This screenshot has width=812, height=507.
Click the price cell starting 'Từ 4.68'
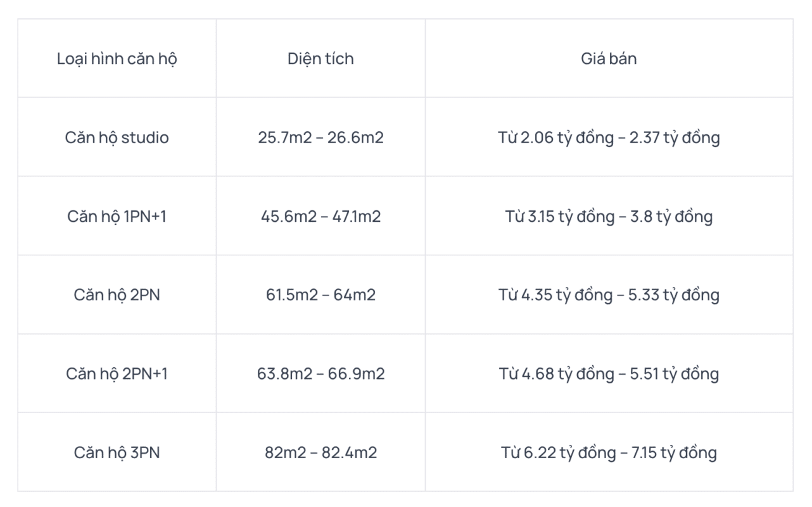tap(609, 374)
